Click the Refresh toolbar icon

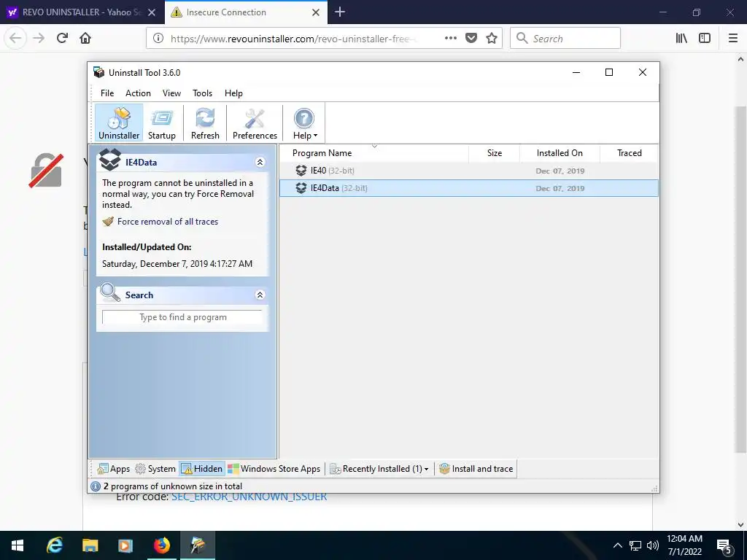tap(205, 123)
